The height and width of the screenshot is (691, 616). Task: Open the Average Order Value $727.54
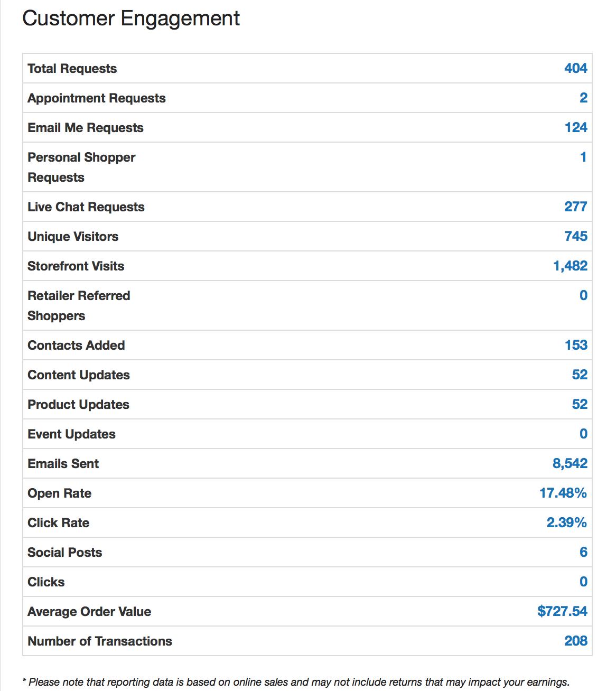(562, 611)
